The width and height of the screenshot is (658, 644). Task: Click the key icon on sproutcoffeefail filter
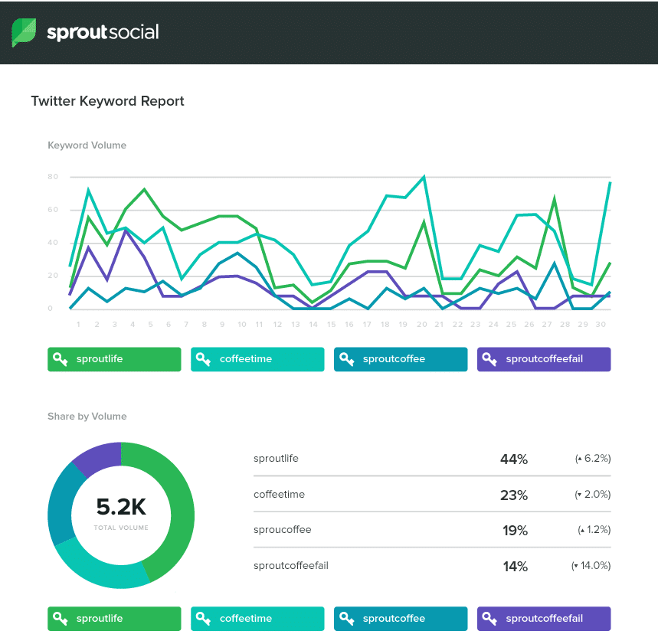click(x=490, y=359)
